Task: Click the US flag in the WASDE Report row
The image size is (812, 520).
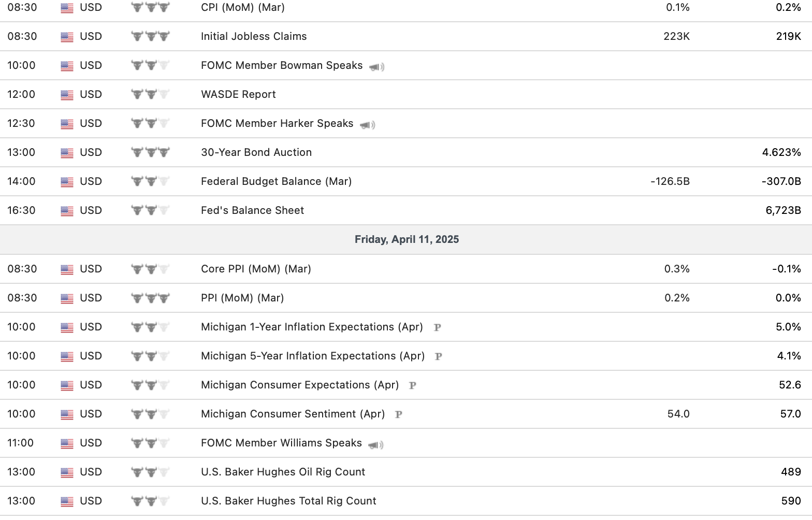Action: click(x=67, y=95)
